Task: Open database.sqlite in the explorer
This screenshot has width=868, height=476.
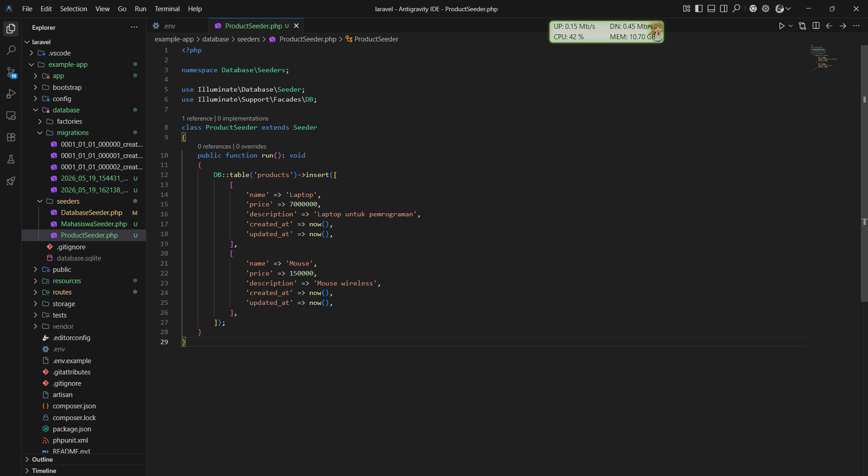Action: tap(79, 258)
